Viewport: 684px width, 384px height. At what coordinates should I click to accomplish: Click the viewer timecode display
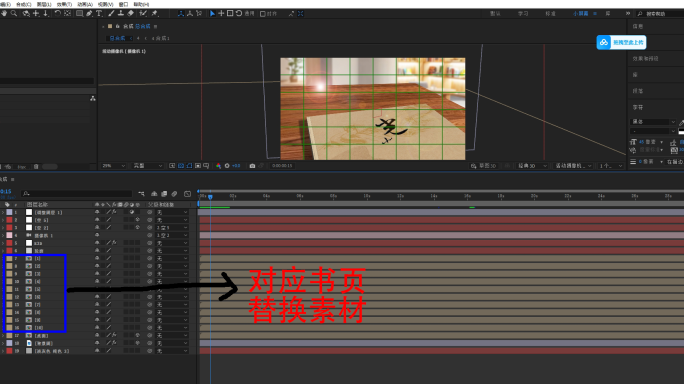282,166
